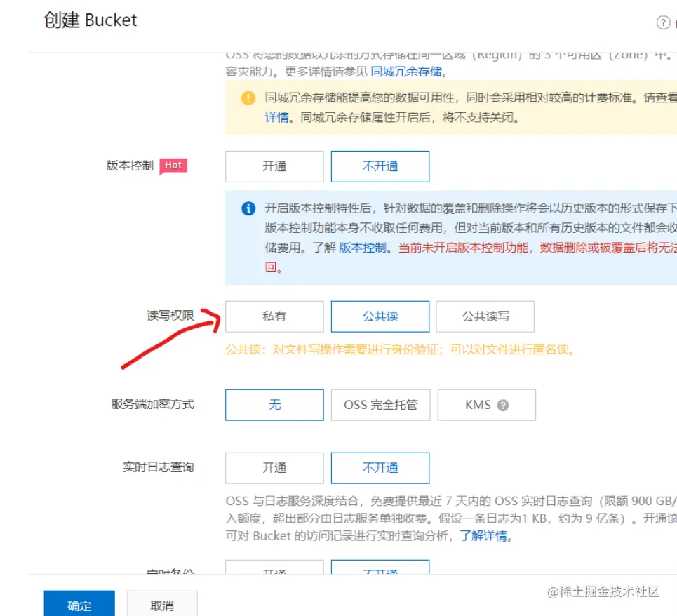Click the Hot badge beside 版本控制

(x=173, y=166)
